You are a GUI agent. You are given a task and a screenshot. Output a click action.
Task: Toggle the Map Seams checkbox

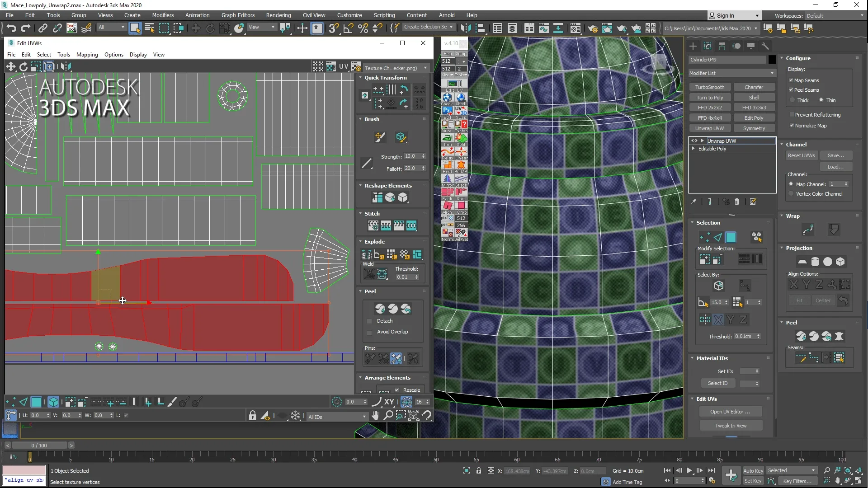[x=792, y=80]
